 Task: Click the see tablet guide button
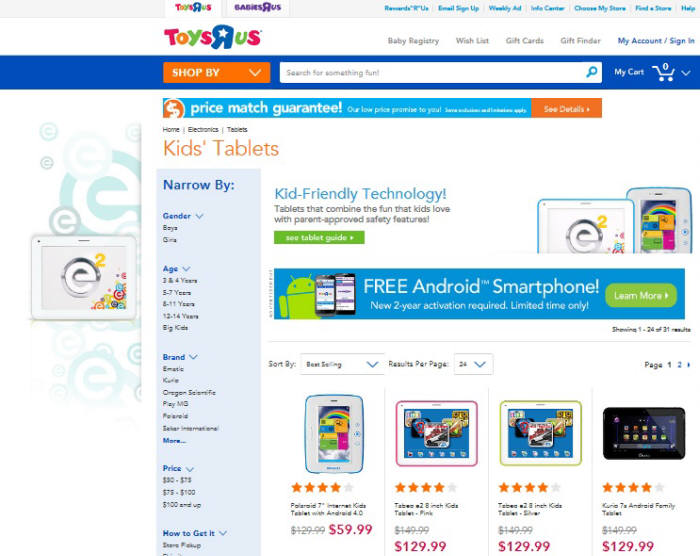pos(319,238)
